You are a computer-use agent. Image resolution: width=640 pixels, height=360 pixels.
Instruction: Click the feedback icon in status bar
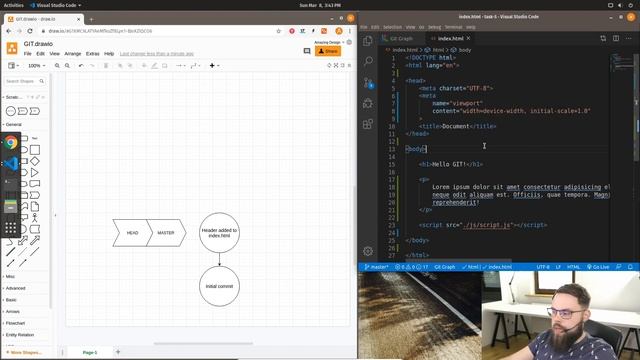(x=619, y=267)
